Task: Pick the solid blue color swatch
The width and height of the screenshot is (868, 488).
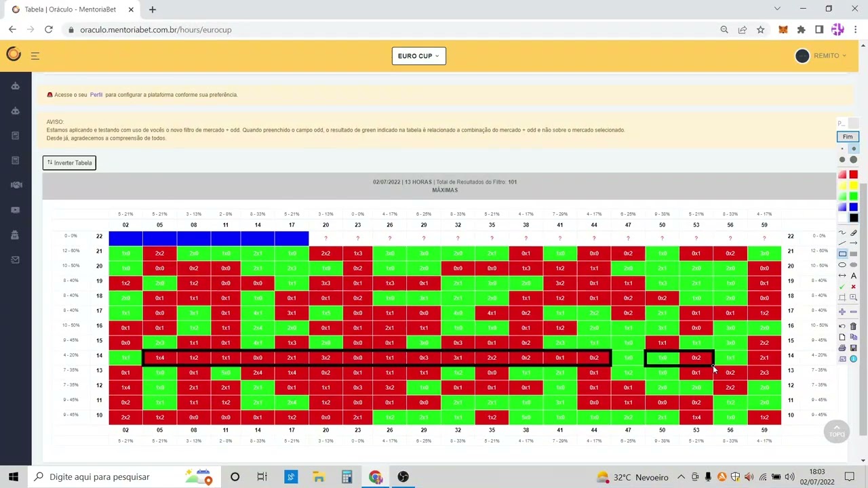Action: (x=854, y=207)
